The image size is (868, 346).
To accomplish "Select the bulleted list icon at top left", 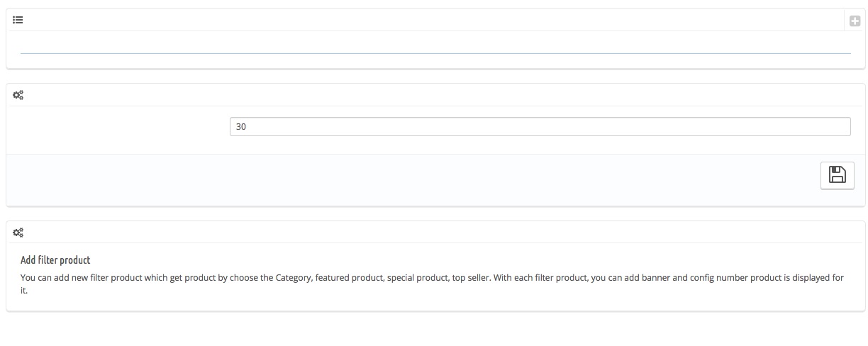I will point(18,21).
